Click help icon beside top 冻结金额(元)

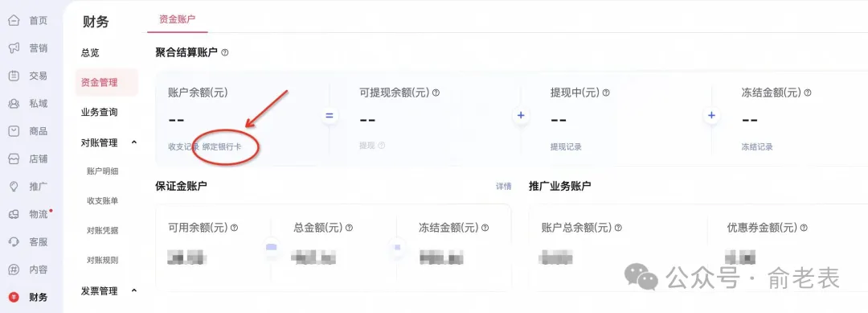(807, 93)
